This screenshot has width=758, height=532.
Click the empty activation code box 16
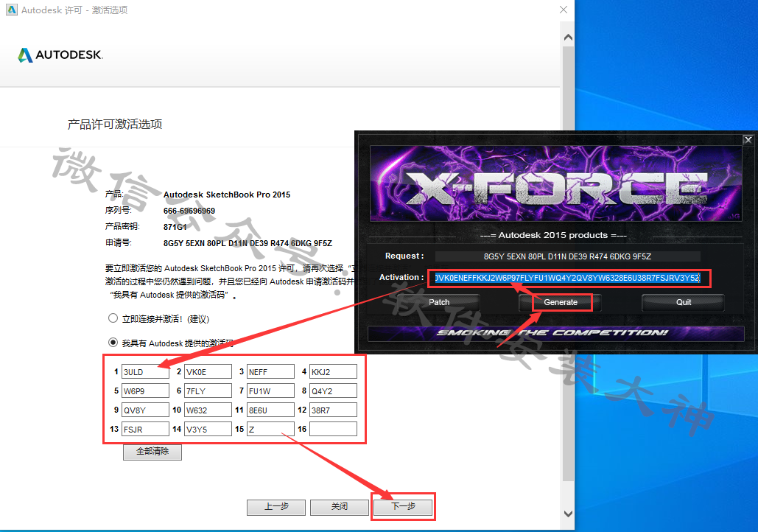click(x=333, y=429)
